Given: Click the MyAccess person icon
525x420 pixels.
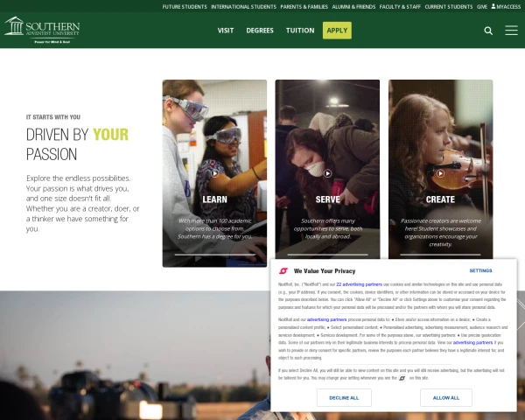Looking at the screenshot, I should [493, 6].
